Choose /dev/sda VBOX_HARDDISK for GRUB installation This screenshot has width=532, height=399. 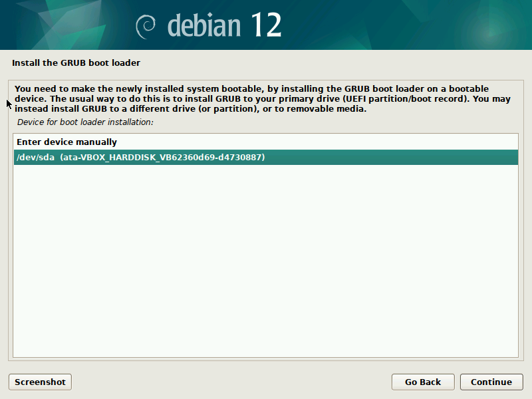265,157
